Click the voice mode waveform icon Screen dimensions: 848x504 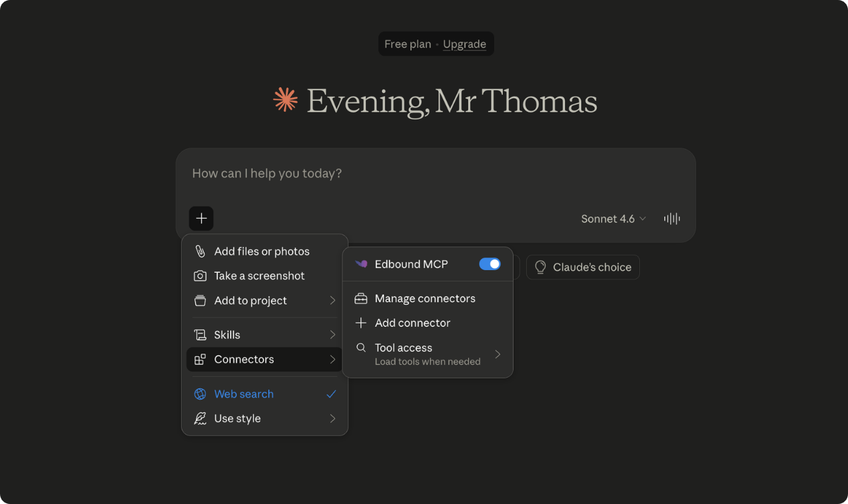671,219
